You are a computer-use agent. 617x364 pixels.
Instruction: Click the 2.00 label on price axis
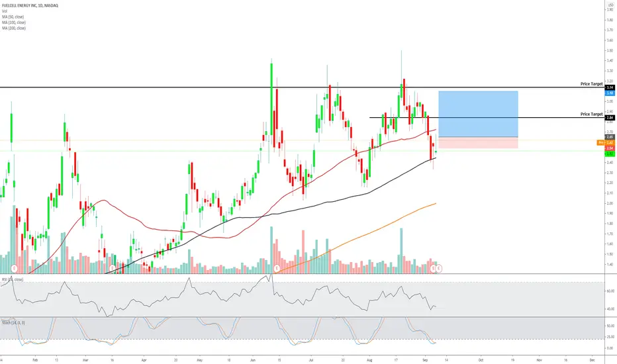tap(610, 203)
